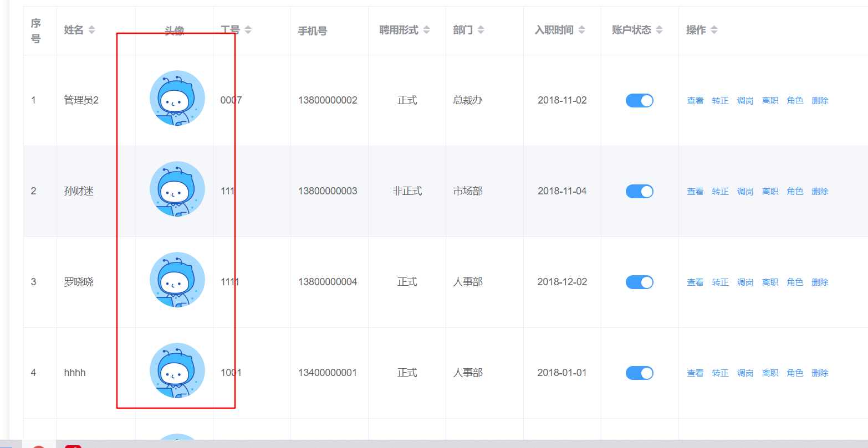868x448 pixels.
Task: Open 角色 for 孙财迷
Action: point(795,191)
